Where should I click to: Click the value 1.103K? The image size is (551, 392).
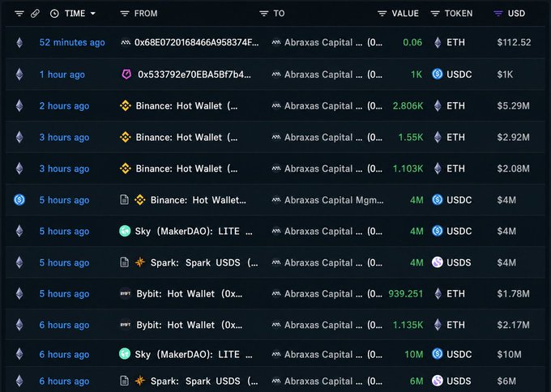[408, 168]
